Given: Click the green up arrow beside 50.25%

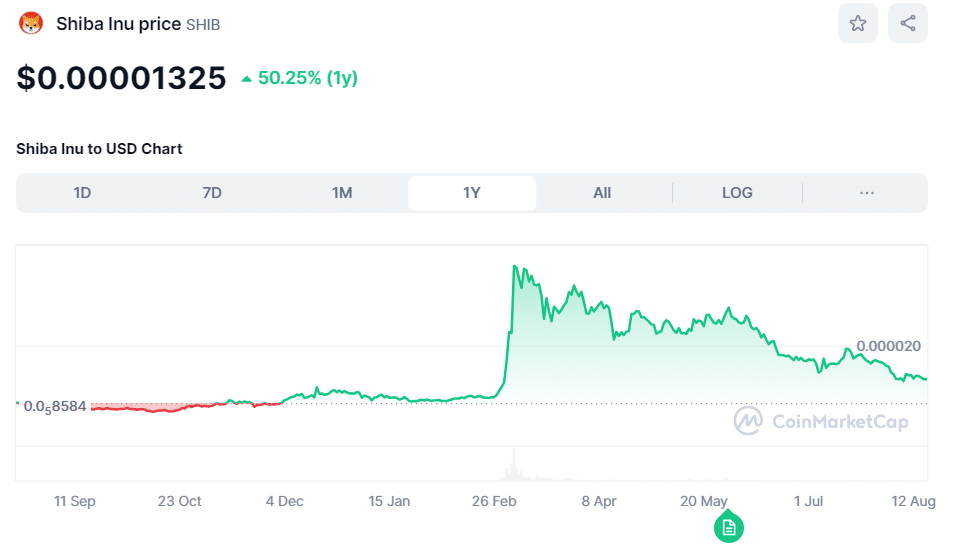Looking at the screenshot, I should coord(247,79).
